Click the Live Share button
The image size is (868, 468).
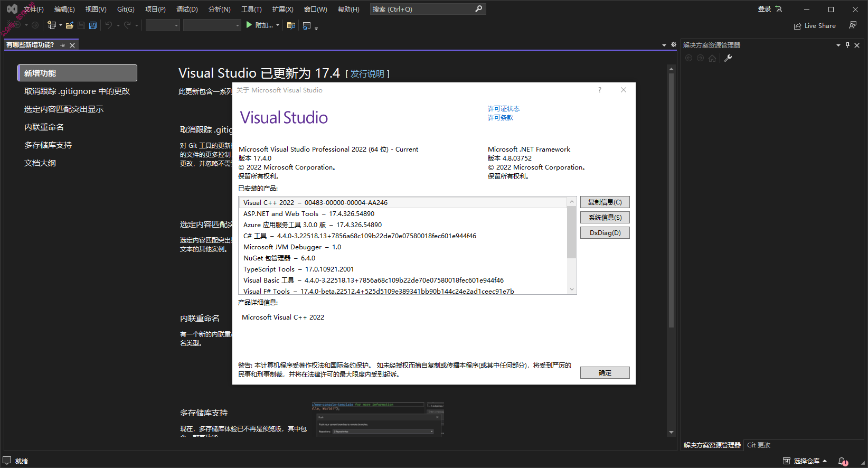[815, 26]
